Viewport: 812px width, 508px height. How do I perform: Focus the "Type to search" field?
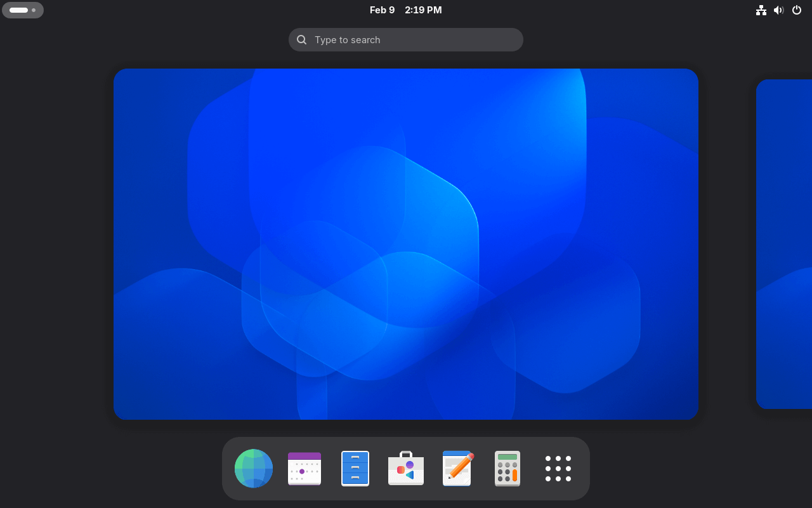tap(412, 39)
